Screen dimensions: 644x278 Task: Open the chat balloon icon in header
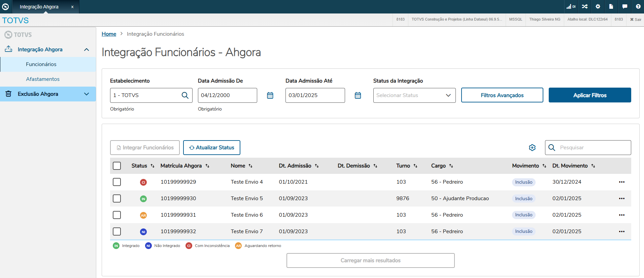click(x=625, y=6)
